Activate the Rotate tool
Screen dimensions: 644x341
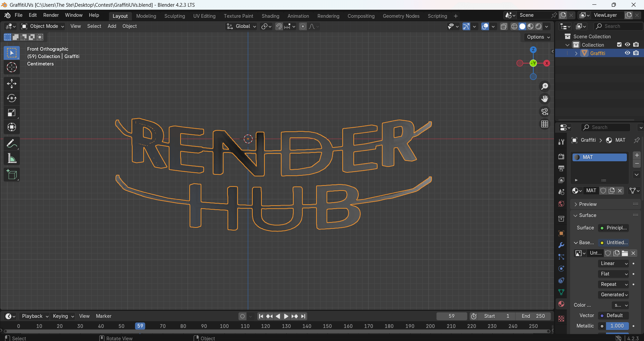tap(12, 98)
